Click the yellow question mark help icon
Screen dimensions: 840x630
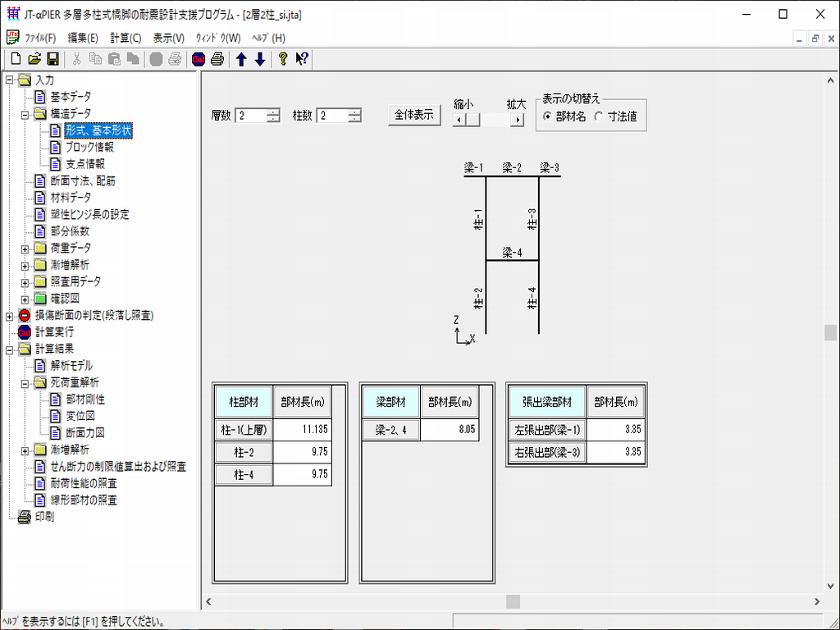point(283,58)
